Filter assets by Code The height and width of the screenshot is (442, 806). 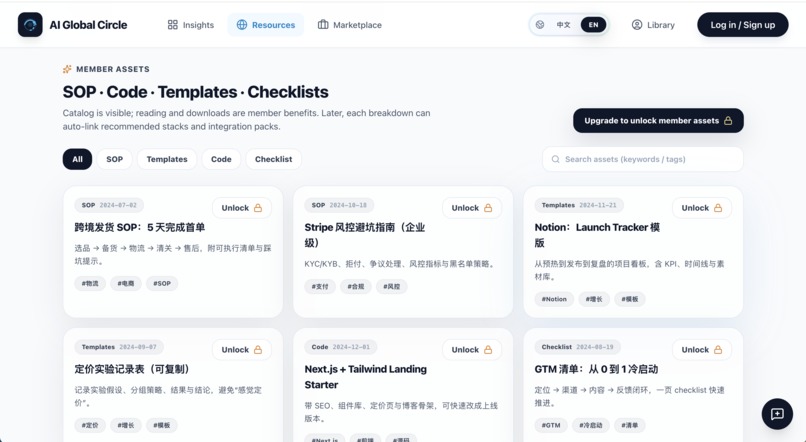point(221,159)
